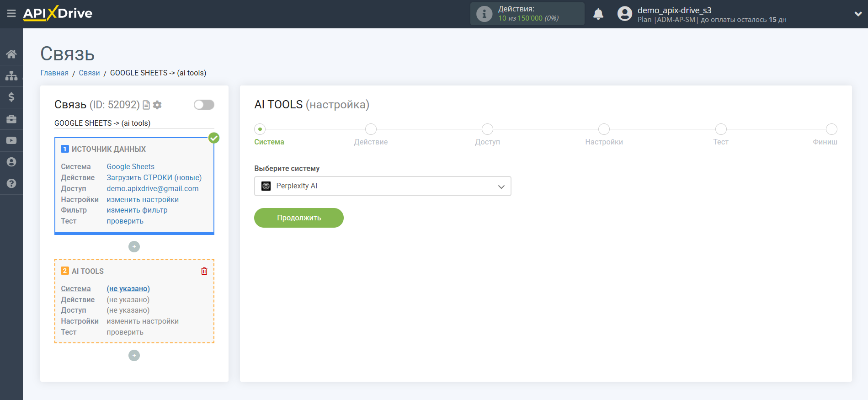The height and width of the screenshot is (400, 868).
Task: Open billing dollar icon in sidebar
Action: point(11,97)
